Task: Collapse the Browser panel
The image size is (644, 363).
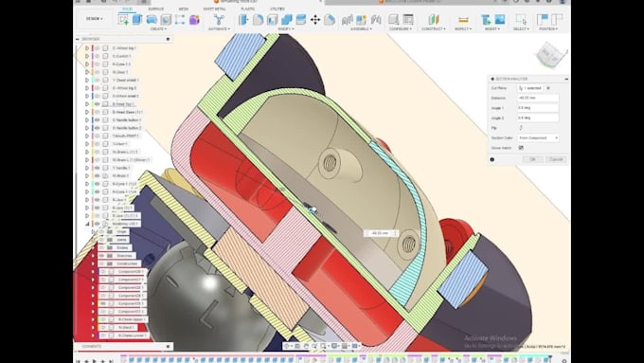Action: [x=78, y=39]
